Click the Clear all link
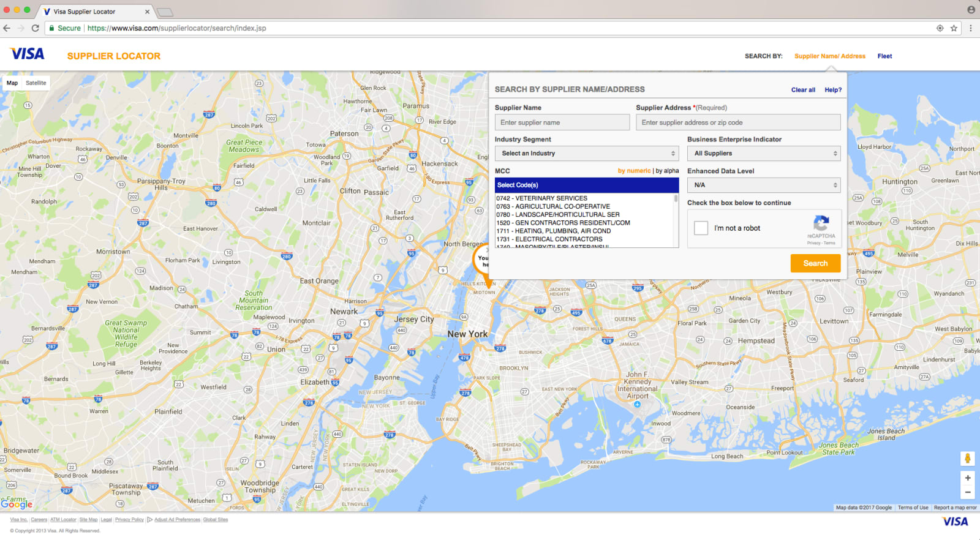The width and height of the screenshot is (980, 540). [x=803, y=90]
